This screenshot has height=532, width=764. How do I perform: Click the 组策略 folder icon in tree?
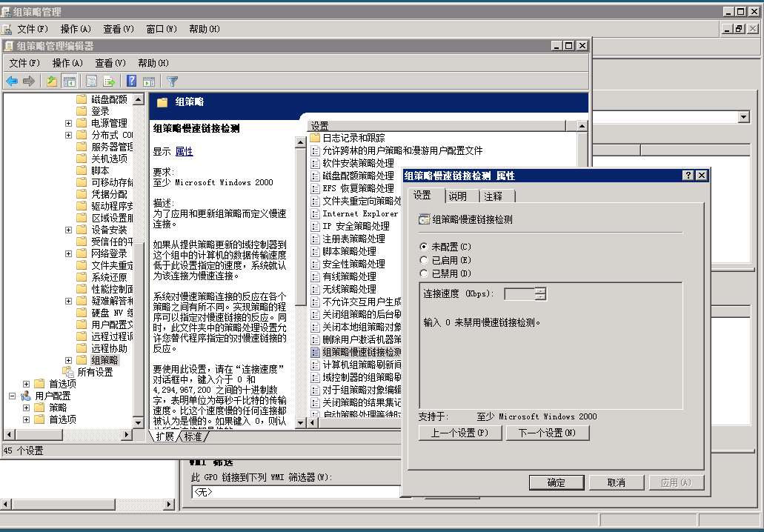tap(82, 360)
